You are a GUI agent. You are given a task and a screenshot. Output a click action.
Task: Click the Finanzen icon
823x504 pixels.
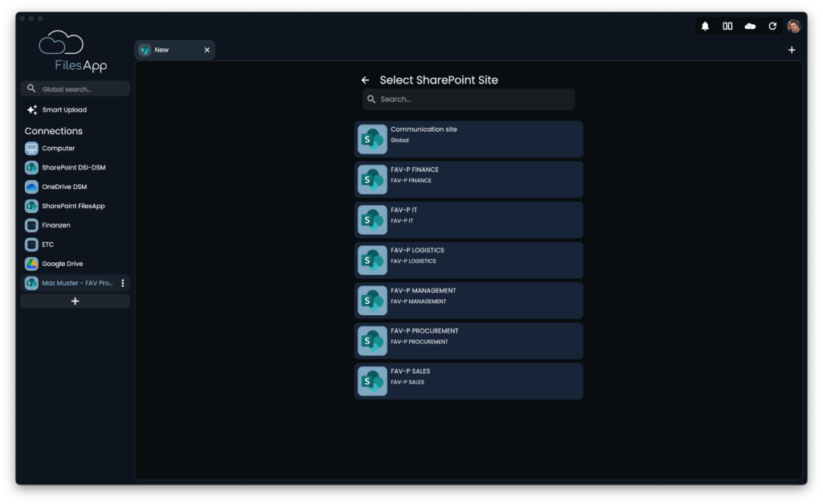[x=31, y=225]
